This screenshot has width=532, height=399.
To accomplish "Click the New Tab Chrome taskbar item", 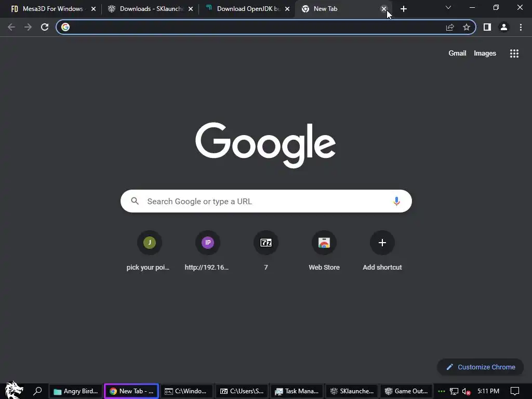I will (131, 391).
